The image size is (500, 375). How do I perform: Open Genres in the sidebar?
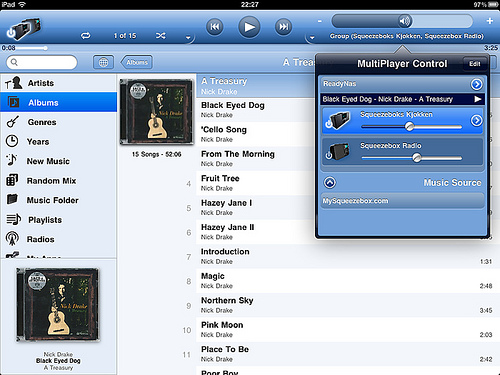(x=58, y=122)
